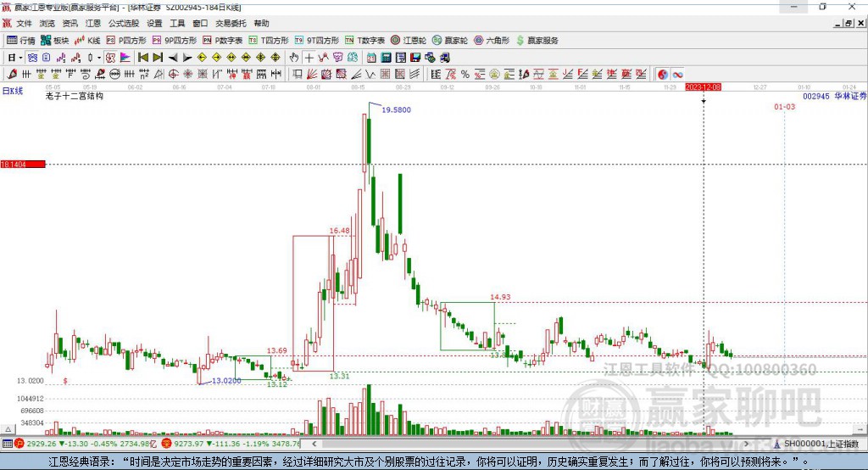Open the 板块 sector view
868x470 pixels.
click(54, 41)
